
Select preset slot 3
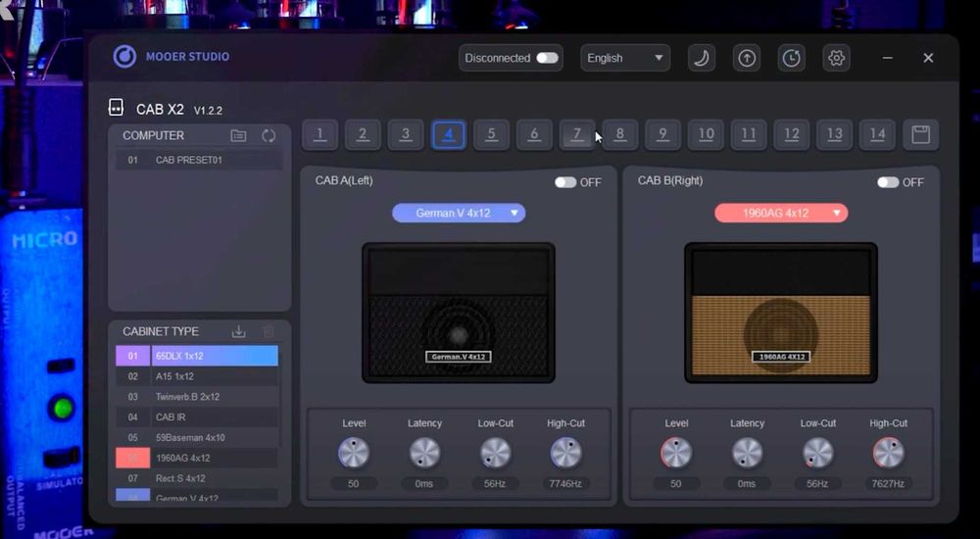(x=406, y=134)
